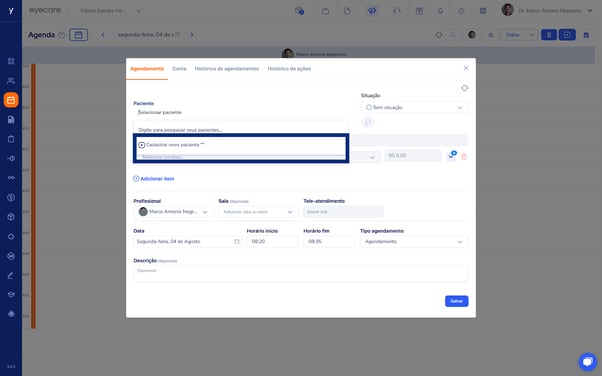Toggle the second blue view button in Agenda toolbar
This screenshot has height=376, width=602.
pyautogui.click(x=567, y=35)
